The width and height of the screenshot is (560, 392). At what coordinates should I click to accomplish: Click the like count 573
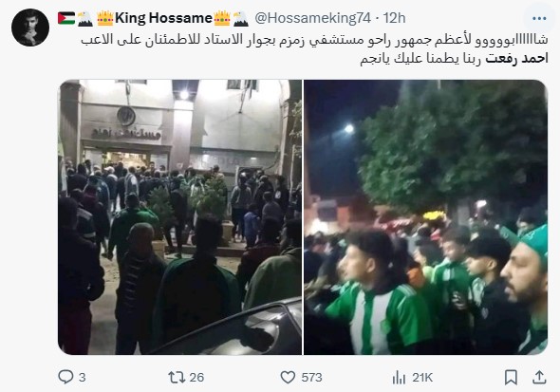pos(311,378)
